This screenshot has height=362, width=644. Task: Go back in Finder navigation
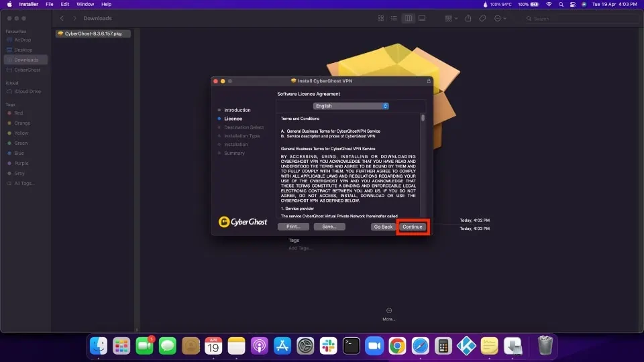click(62, 19)
